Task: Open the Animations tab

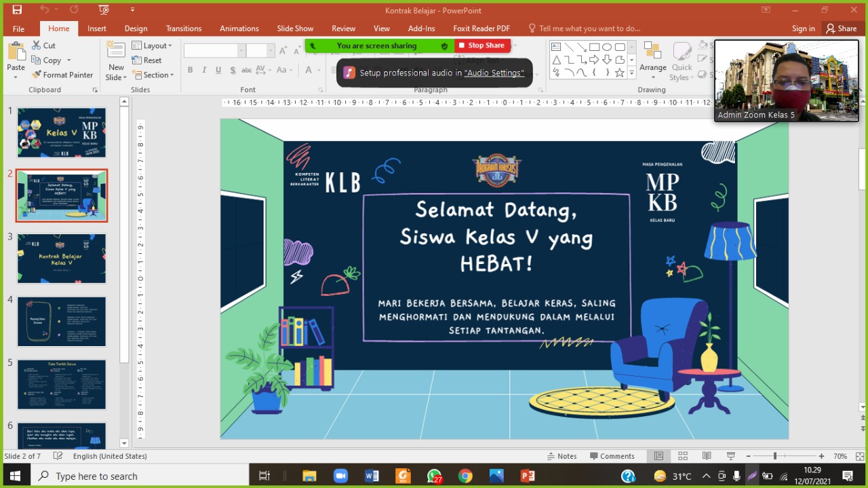Action: 239,29
